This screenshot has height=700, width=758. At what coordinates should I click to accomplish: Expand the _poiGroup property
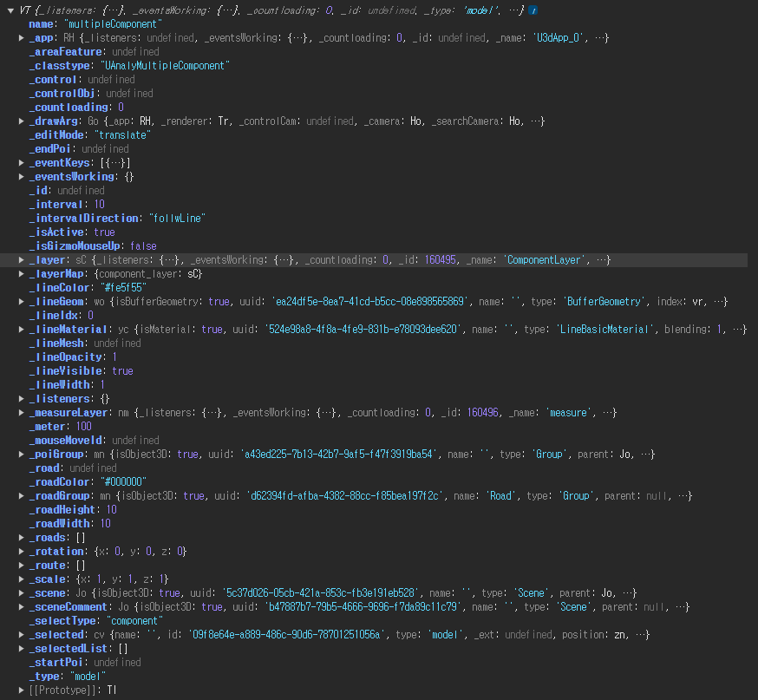(22, 454)
